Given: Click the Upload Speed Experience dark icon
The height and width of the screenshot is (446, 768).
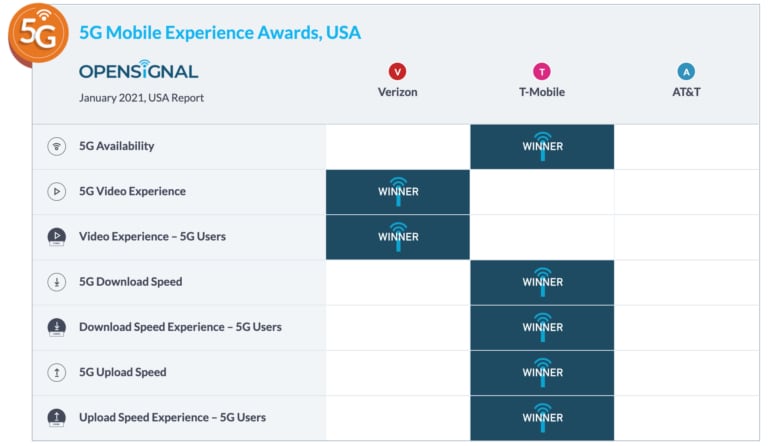Looking at the screenshot, I should pyautogui.click(x=57, y=418).
